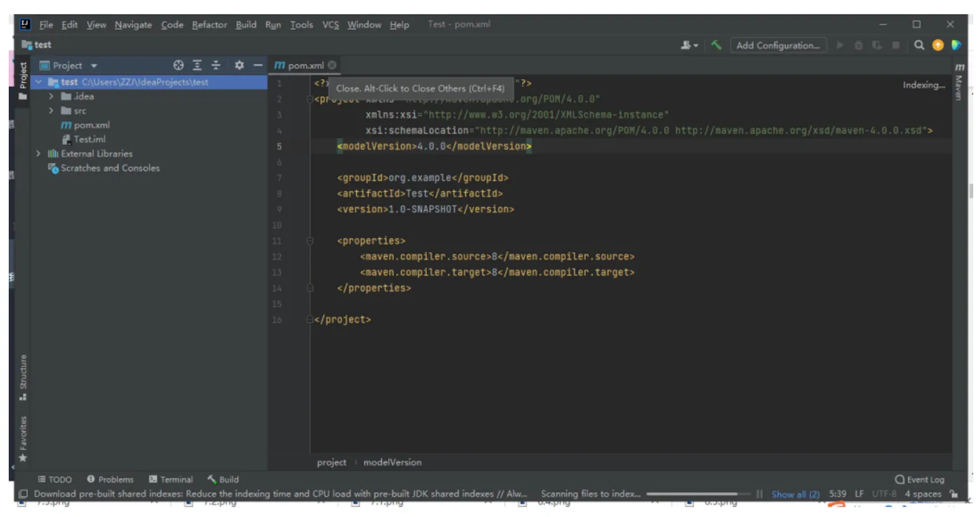Open the VCS menu
The image size is (980, 517).
pos(330,24)
